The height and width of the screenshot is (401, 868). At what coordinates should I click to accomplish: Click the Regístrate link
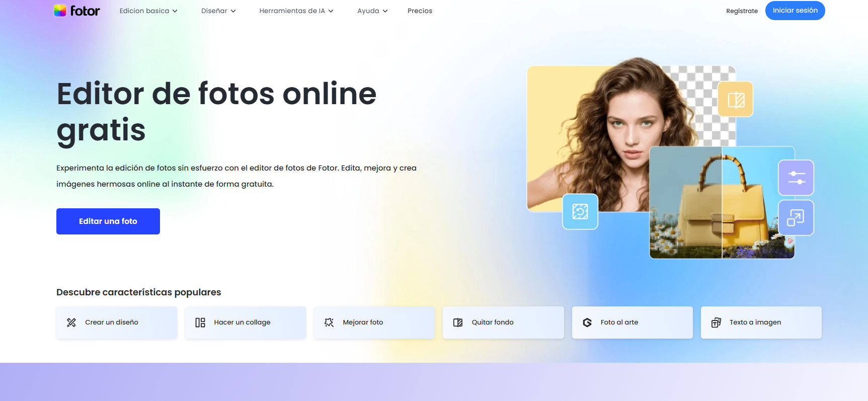(x=742, y=11)
